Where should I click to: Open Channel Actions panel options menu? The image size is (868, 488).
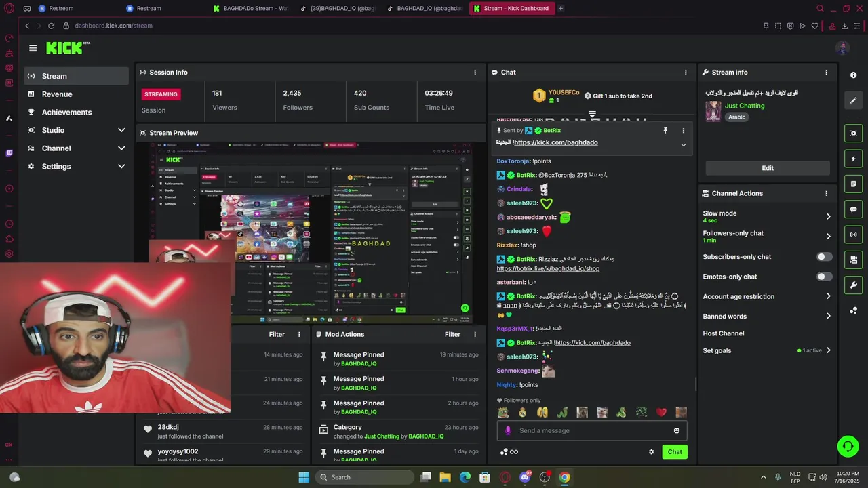(x=826, y=193)
